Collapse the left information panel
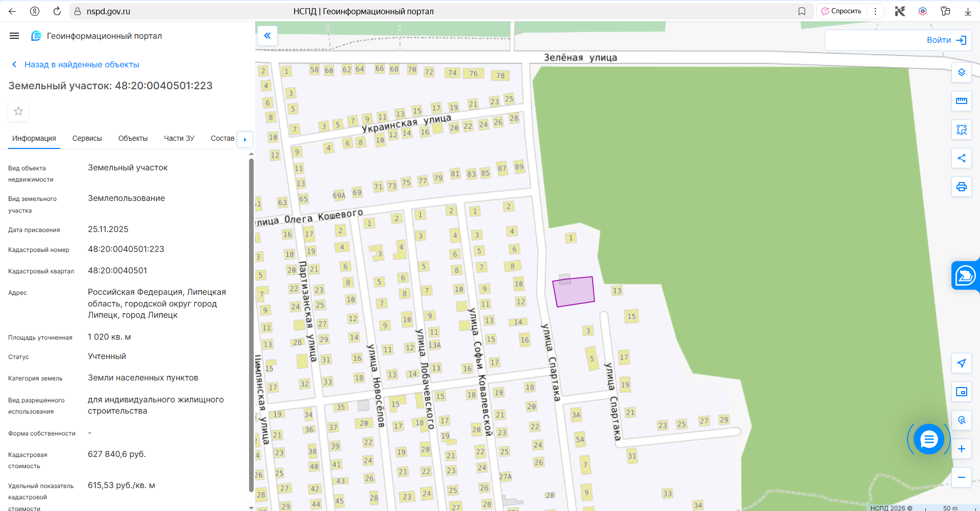The image size is (980, 511). point(267,36)
